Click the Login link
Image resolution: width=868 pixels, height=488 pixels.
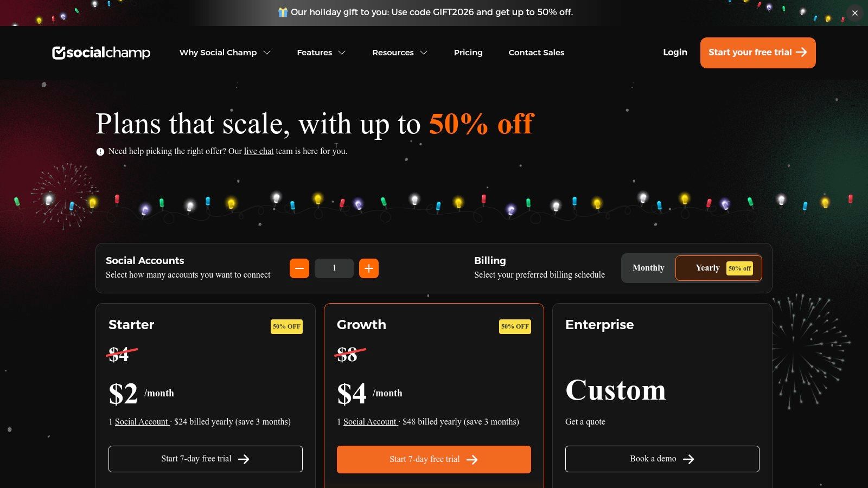point(675,53)
